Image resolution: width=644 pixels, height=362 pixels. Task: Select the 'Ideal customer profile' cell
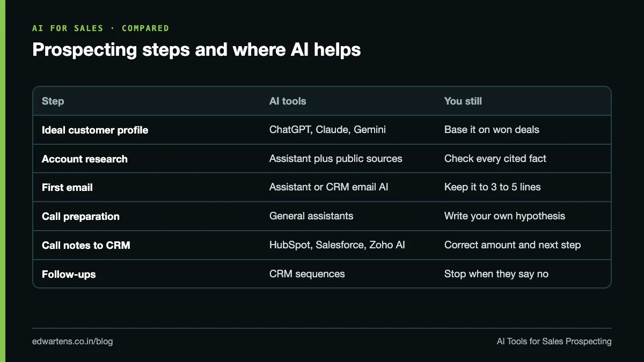click(95, 130)
